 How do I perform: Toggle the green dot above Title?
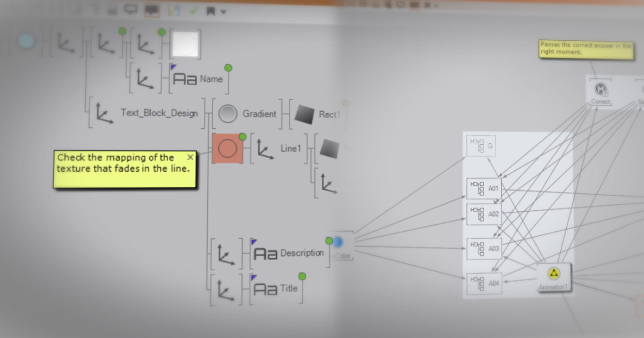302,275
